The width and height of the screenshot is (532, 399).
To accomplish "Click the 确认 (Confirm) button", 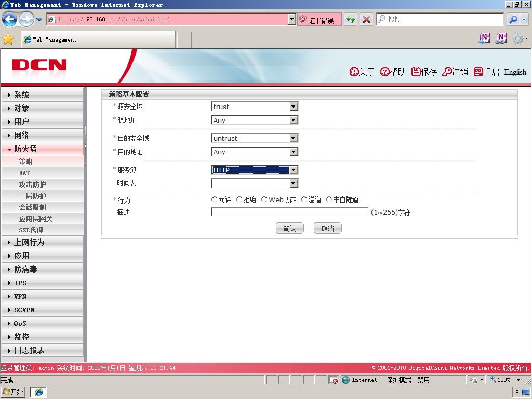I will pyautogui.click(x=290, y=229).
